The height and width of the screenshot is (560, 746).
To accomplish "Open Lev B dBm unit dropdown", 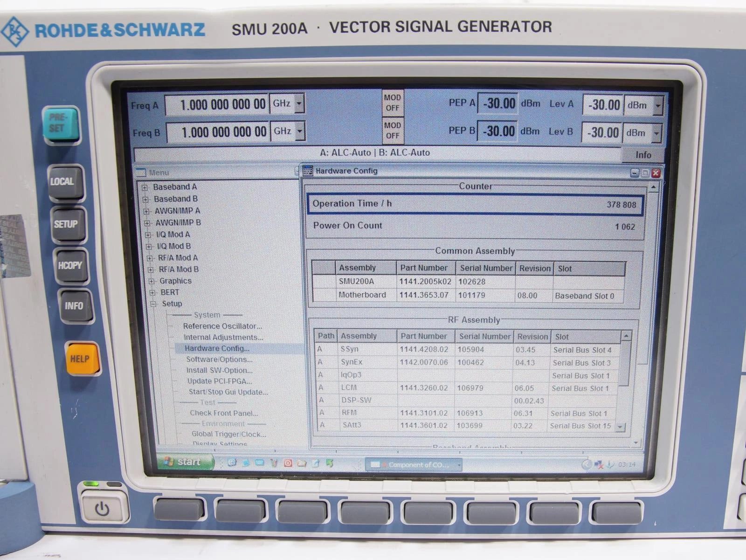I will (656, 133).
